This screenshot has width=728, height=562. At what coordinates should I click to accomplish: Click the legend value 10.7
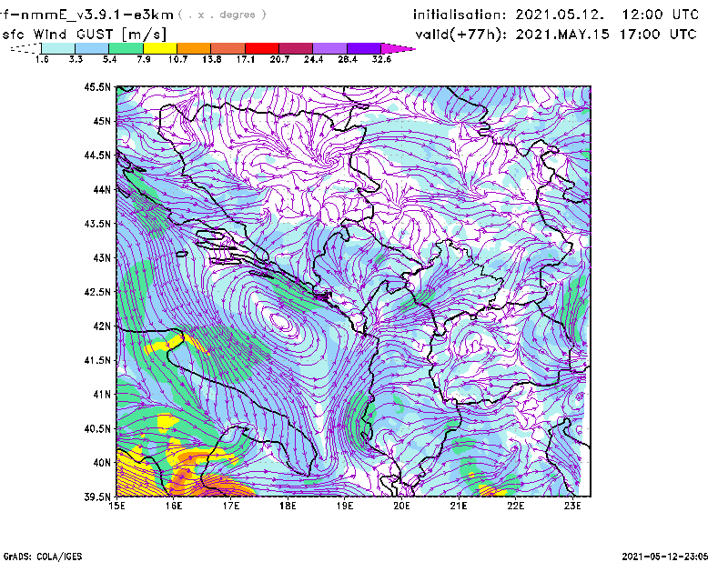(177, 59)
